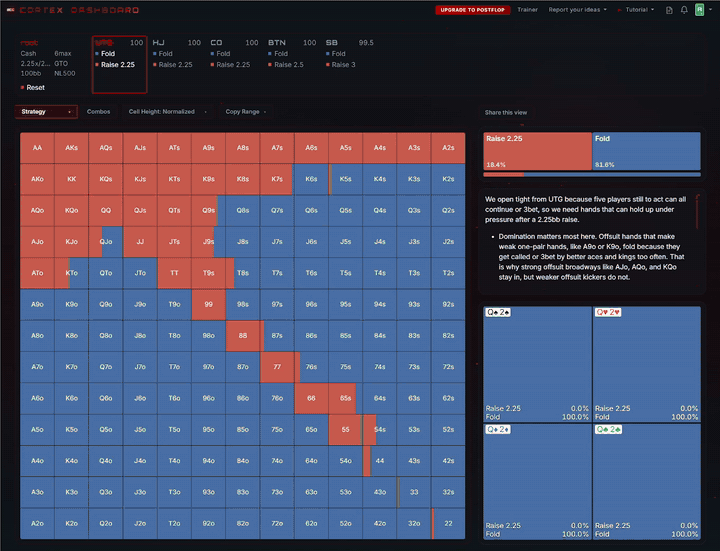Click the Reset button
The height and width of the screenshot is (551, 720).
click(33, 88)
